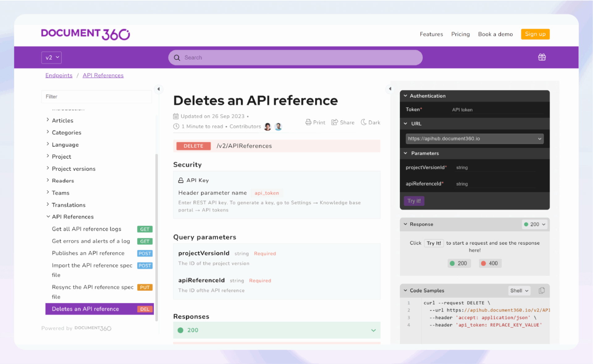Collapse left sidebar with arrow icon
593x364 pixels.
(x=158, y=89)
